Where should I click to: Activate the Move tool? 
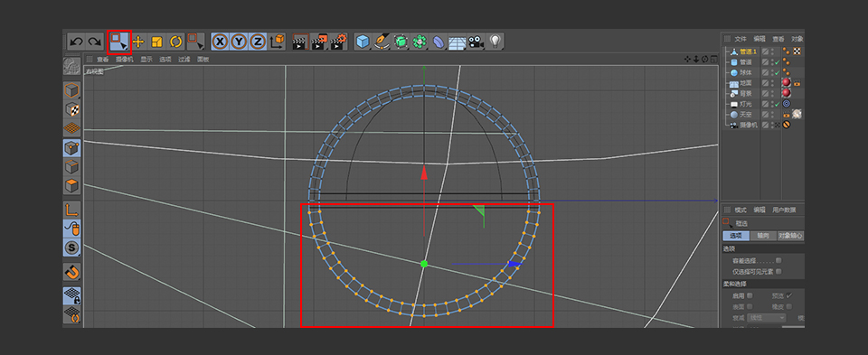138,42
